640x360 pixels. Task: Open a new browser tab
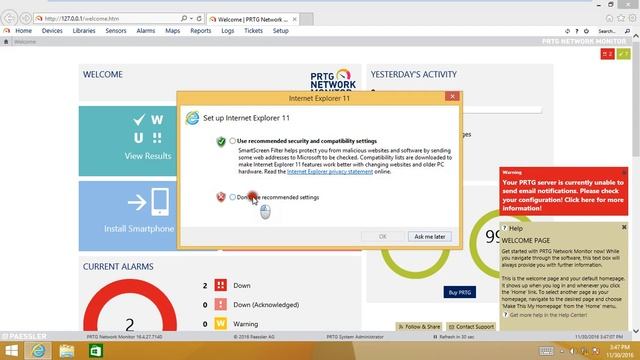307,19
